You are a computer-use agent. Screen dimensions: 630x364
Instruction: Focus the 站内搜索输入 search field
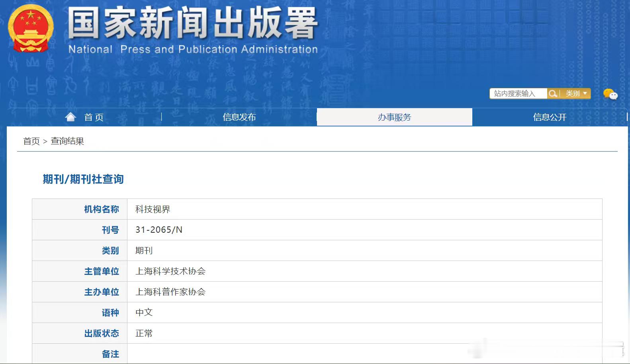pyautogui.click(x=518, y=93)
